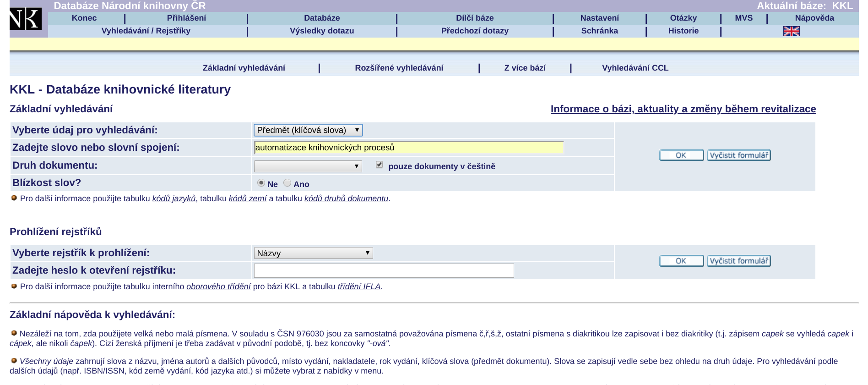Open oborového třídění link
Screen dimensions: 868x385
click(x=218, y=286)
